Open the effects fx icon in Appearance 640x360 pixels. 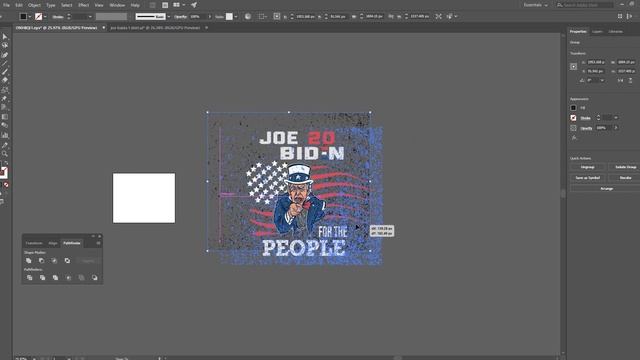pos(574,138)
